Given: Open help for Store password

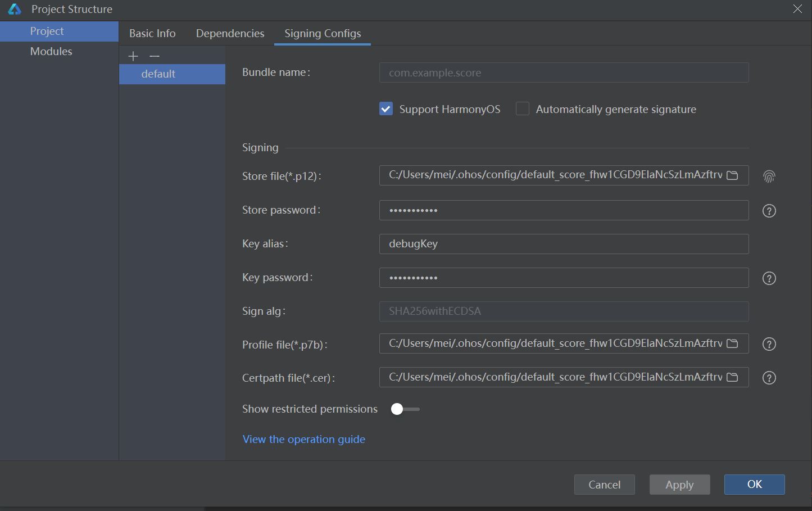Looking at the screenshot, I should 769,211.
